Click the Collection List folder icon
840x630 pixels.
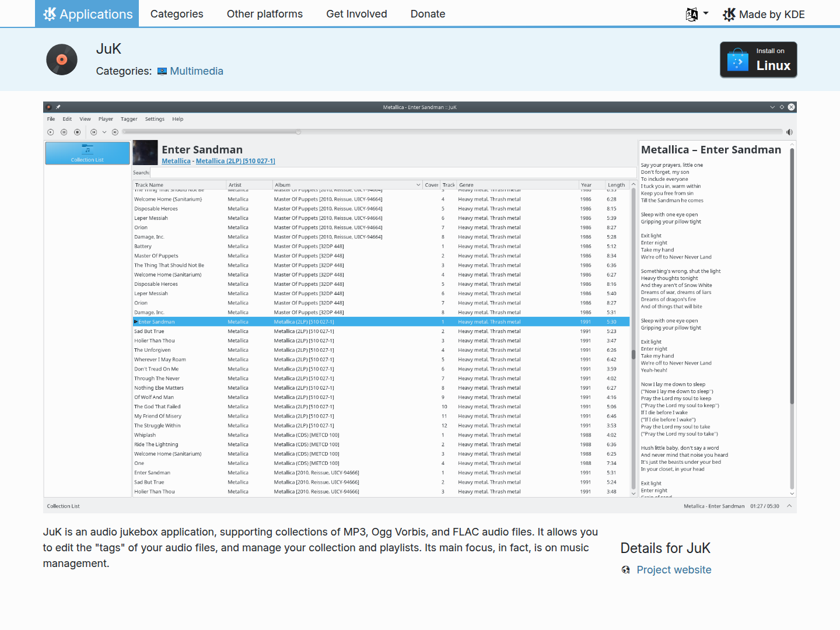[87, 149]
